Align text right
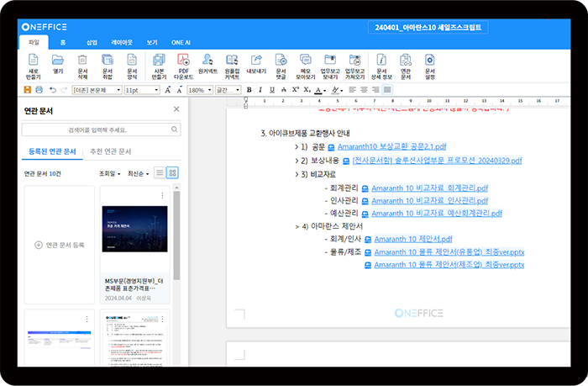 (x=375, y=90)
